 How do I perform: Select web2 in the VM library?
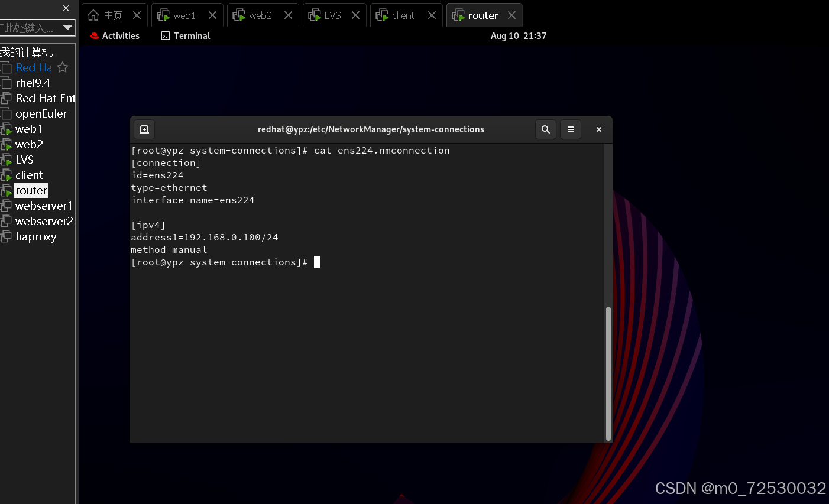tap(29, 144)
